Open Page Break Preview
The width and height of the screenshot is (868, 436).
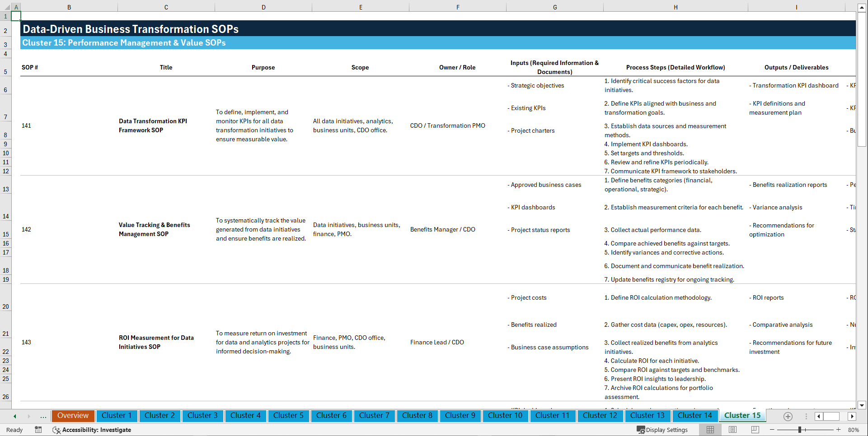coord(754,430)
